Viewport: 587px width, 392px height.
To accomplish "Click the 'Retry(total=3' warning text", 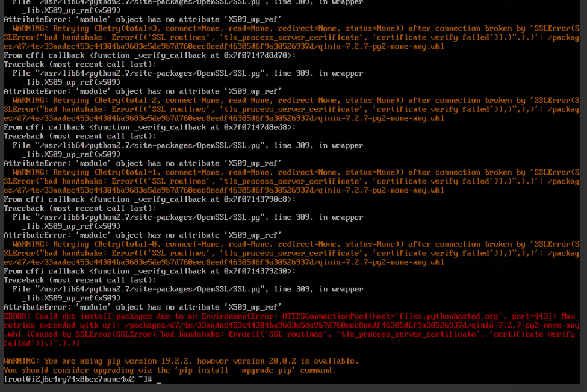I will [126, 28].
